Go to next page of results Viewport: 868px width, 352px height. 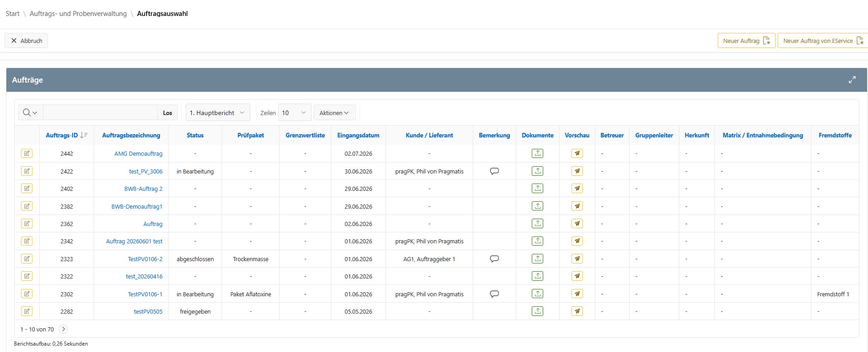tap(64, 329)
